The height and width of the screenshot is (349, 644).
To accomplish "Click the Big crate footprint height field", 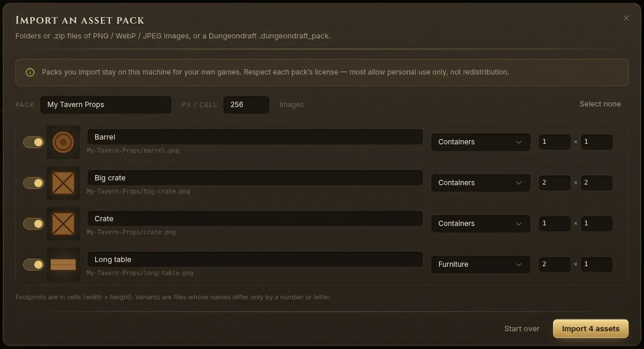I will pos(596,183).
